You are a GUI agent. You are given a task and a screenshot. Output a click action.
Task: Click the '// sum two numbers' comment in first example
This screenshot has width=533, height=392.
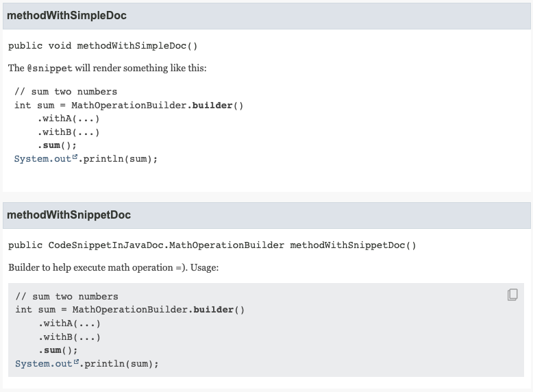click(x=66, y=92)
